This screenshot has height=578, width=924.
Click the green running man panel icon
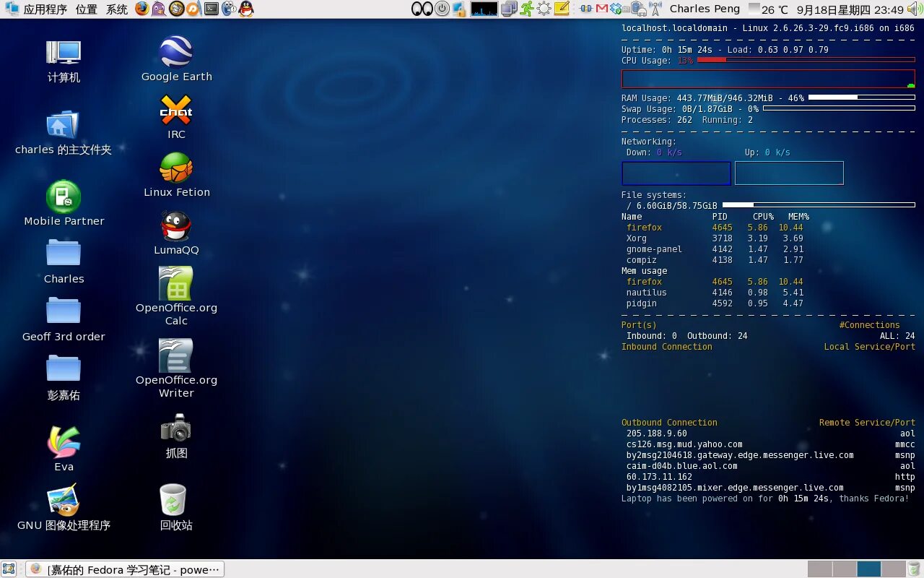527,9
